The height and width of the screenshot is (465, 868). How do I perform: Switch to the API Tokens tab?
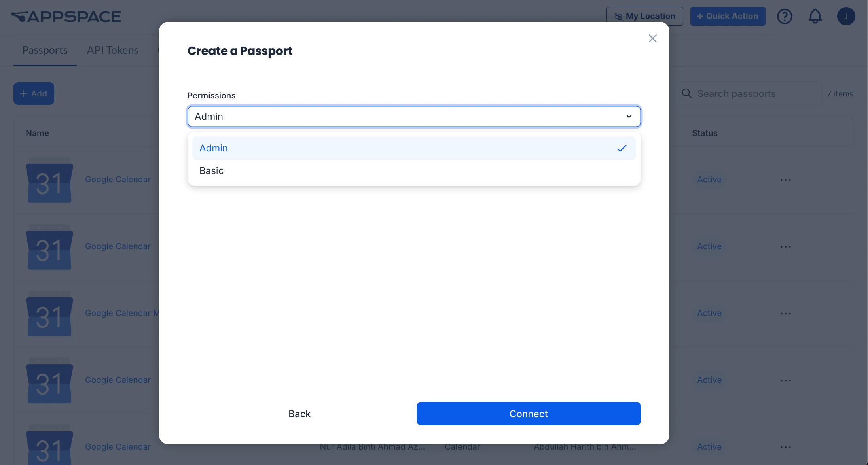pyautogui.click(x=113, y=50)
